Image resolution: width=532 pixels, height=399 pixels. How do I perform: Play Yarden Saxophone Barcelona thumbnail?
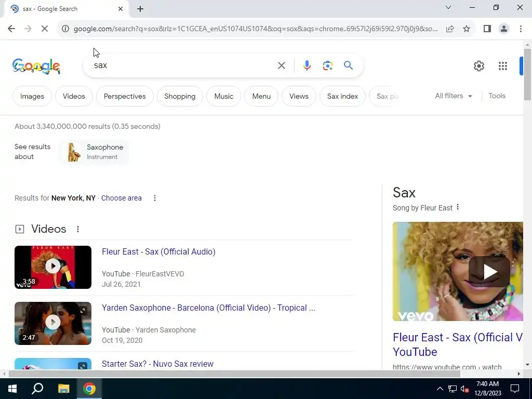pos(53,323)
